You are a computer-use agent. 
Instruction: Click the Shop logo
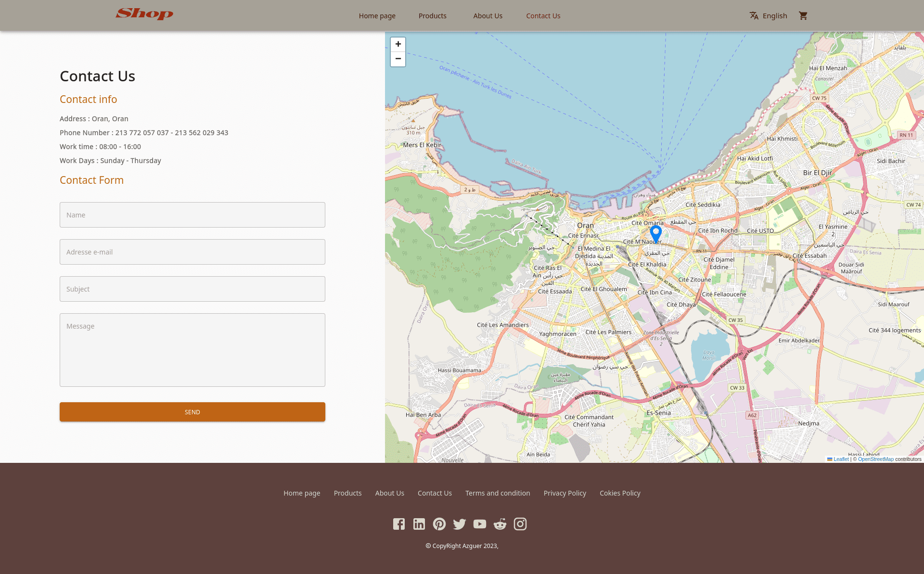pos(144,14)
